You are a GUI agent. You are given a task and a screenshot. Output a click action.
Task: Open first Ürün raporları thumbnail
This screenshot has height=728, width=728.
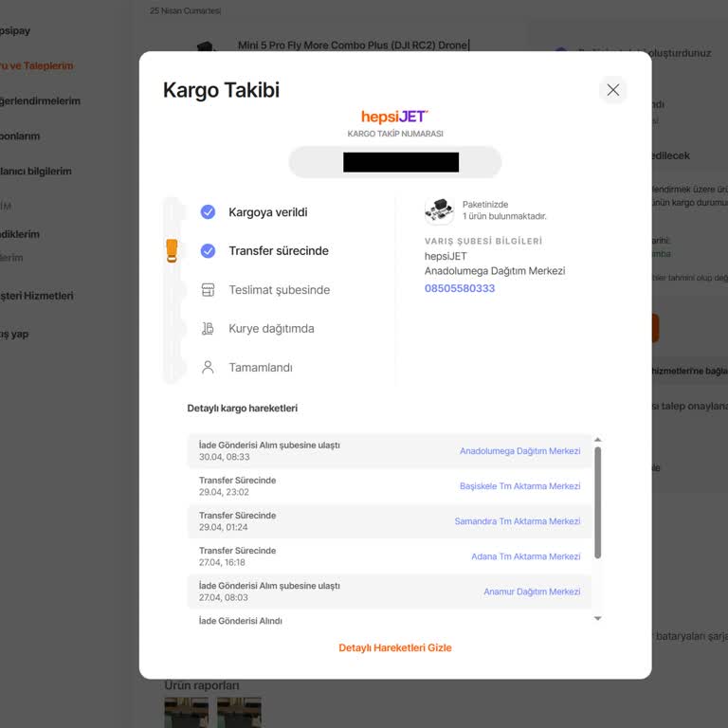186,713
